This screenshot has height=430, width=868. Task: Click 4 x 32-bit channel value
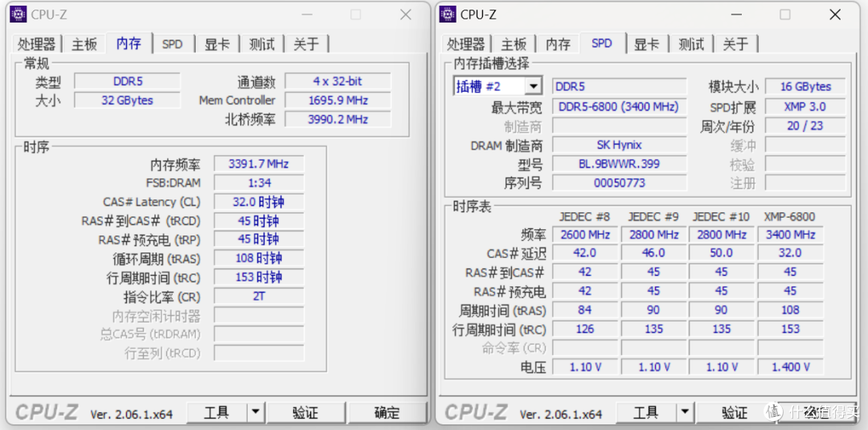point(338,81)
